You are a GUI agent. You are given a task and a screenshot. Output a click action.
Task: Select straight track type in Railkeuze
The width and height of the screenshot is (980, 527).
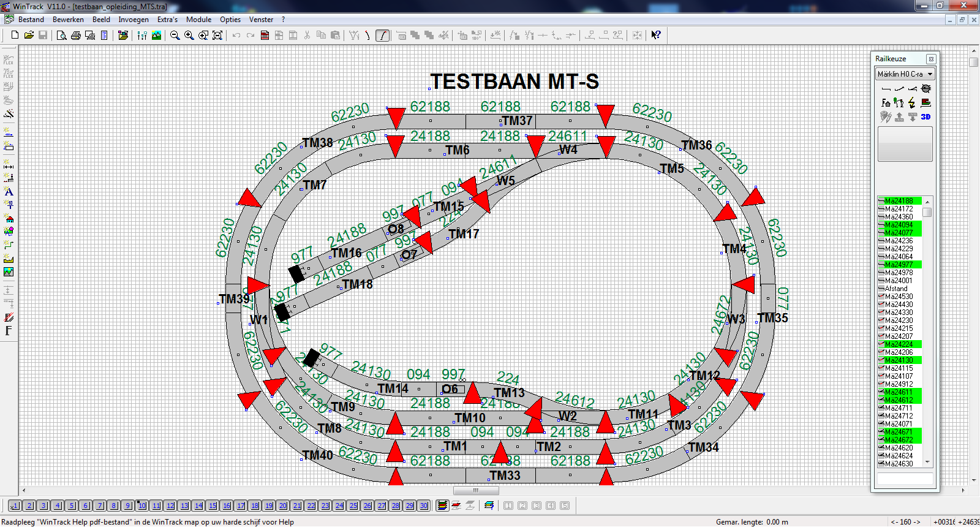[x=886, y=89]
